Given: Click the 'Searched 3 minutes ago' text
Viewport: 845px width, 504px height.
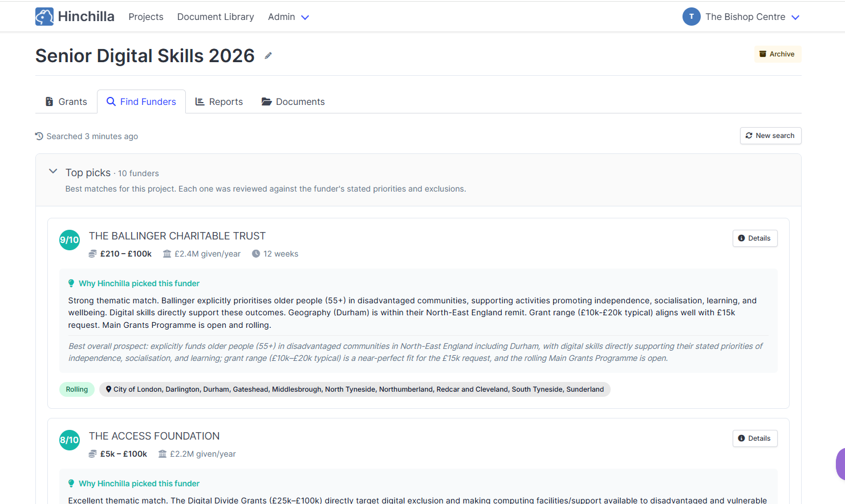Looking at the screenshot, I should click(92, 136).
